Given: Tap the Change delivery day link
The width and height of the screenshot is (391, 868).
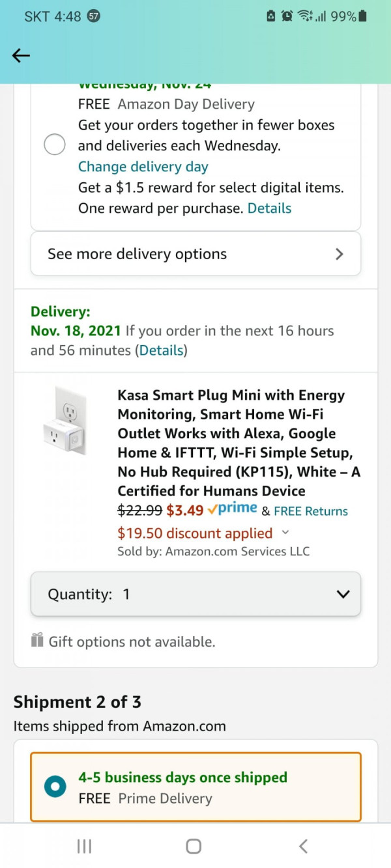Looking at the screenshot, I should click(143, 167).
